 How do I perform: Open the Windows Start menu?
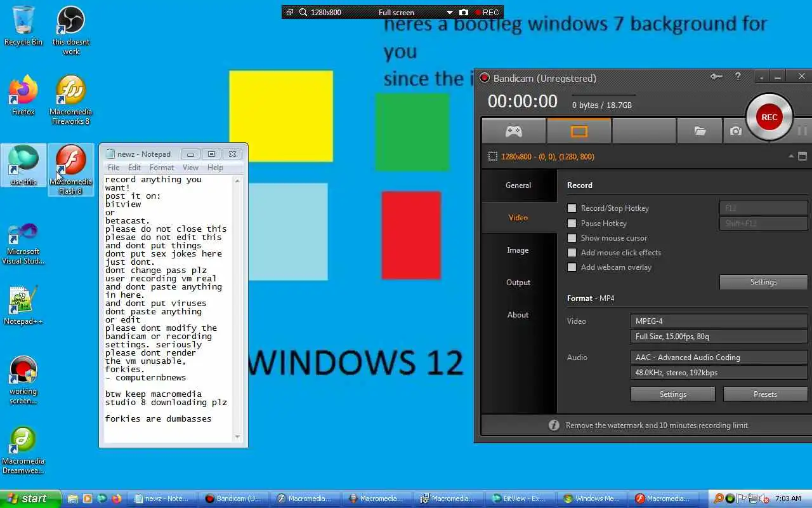(x=30, y=498)
